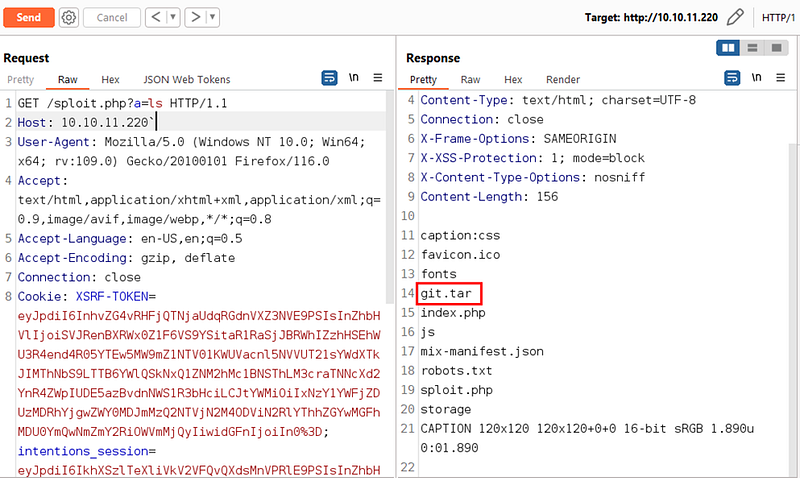Click the Content-Type response header line
The image size is (800, 478).
pyautogui.click(x=558, y=100)
